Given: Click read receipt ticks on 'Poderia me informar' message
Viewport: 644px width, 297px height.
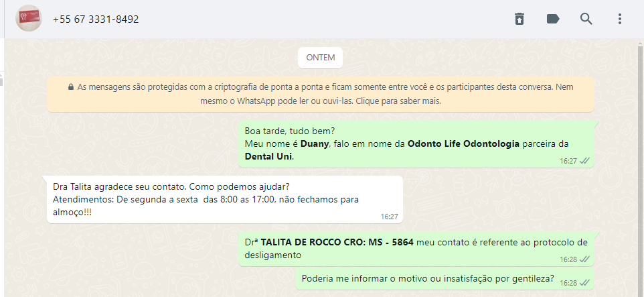Looking at the screenshot, I should [584, 283].
